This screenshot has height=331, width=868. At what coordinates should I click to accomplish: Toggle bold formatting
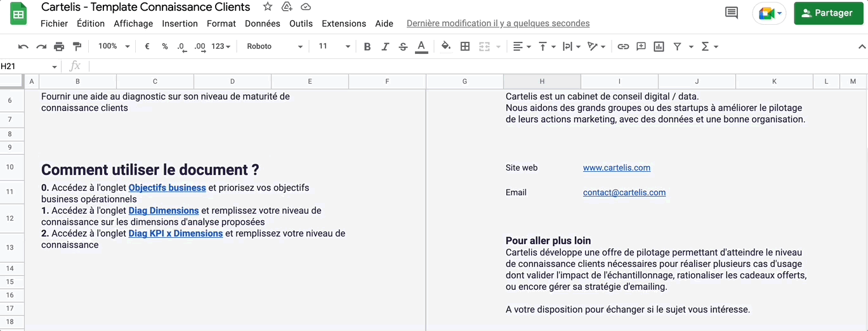[367, 46]
